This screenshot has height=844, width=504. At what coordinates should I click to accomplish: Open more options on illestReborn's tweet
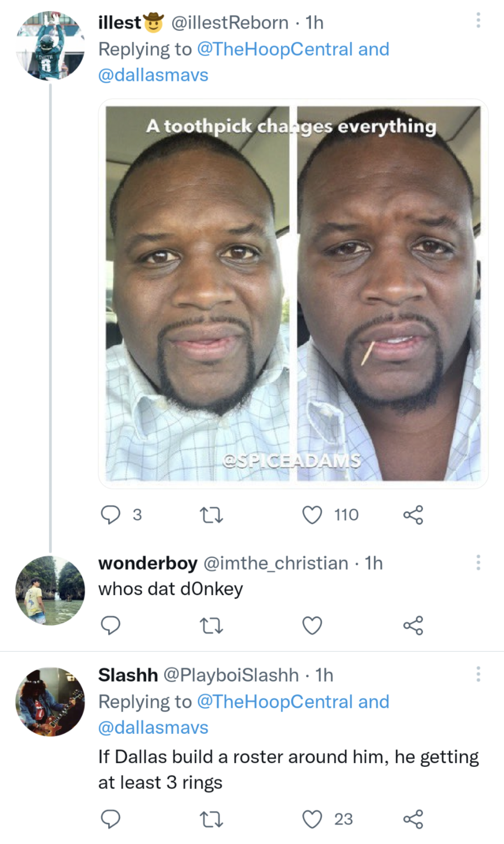tap(478, 20)
